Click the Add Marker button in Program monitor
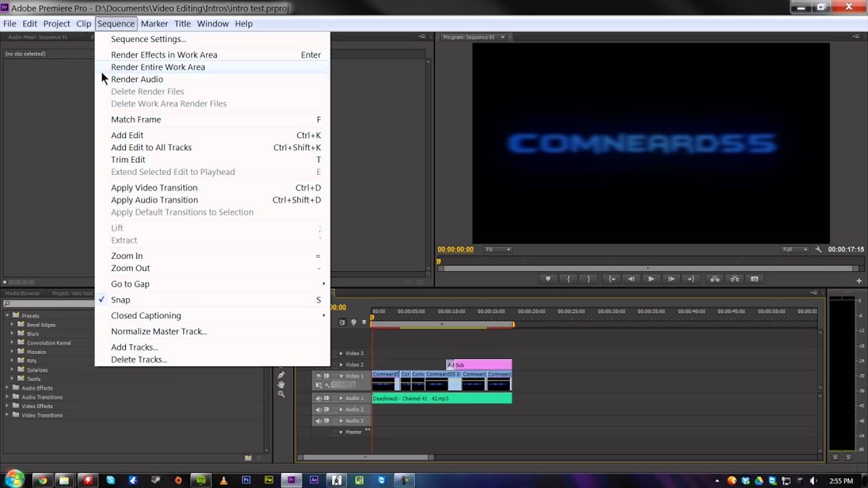The image size is (868, 488). point(548,279)
